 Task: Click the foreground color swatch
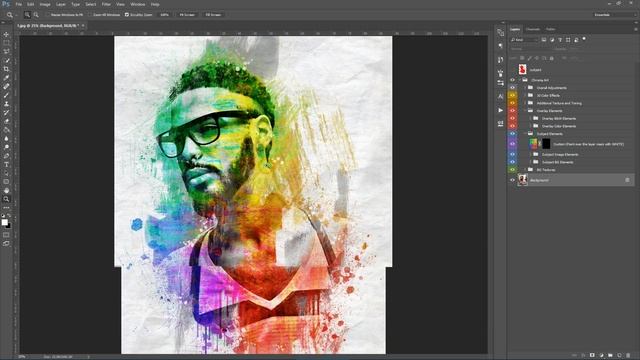point(4,222)
